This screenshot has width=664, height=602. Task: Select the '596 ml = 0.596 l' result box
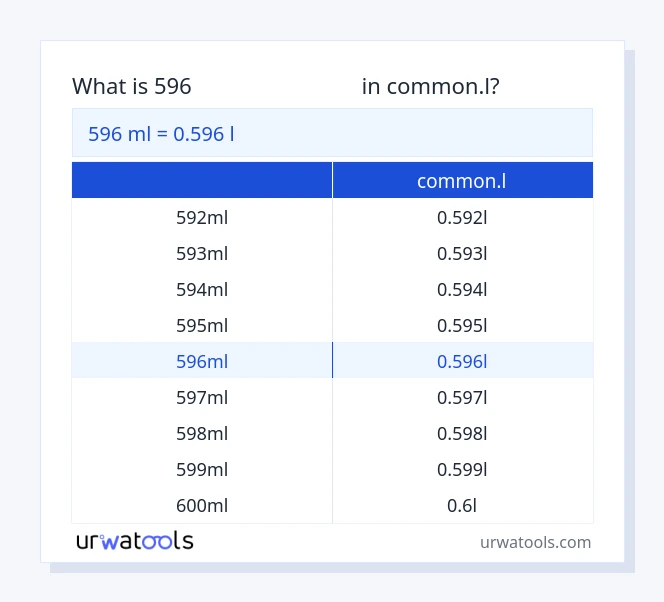(x=332, y=133)
